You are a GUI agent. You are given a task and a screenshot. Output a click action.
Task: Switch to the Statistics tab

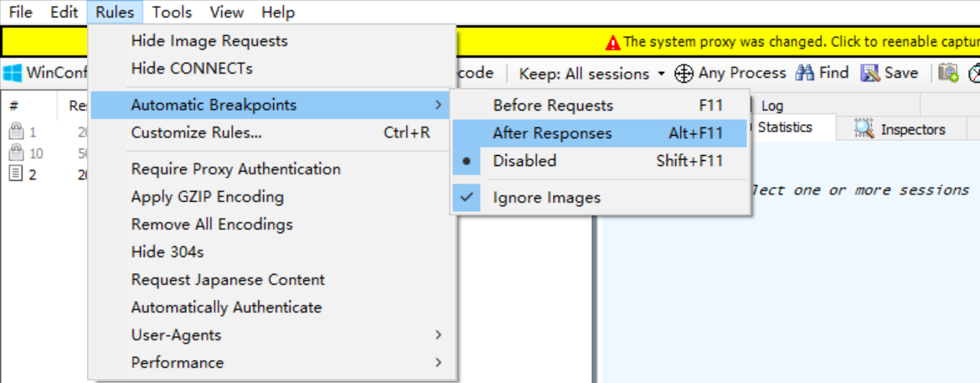pos(784,127)
